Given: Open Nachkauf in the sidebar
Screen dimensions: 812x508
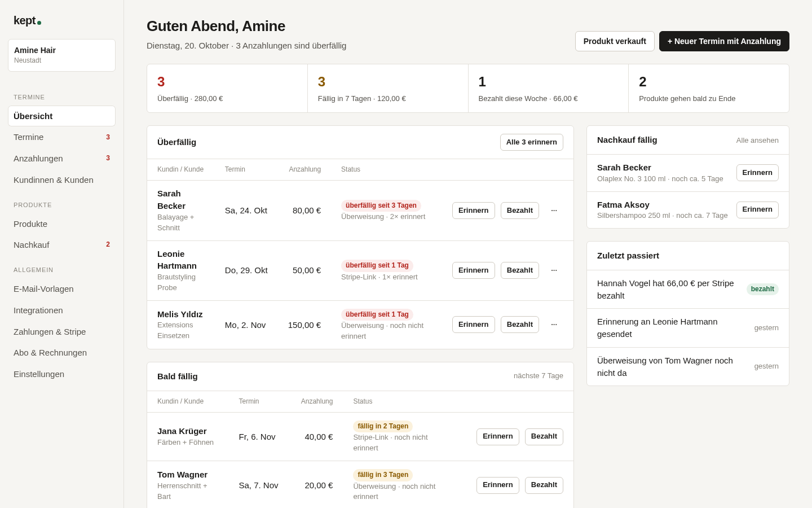Looking at the screenshot, I should tap(61, 245).
